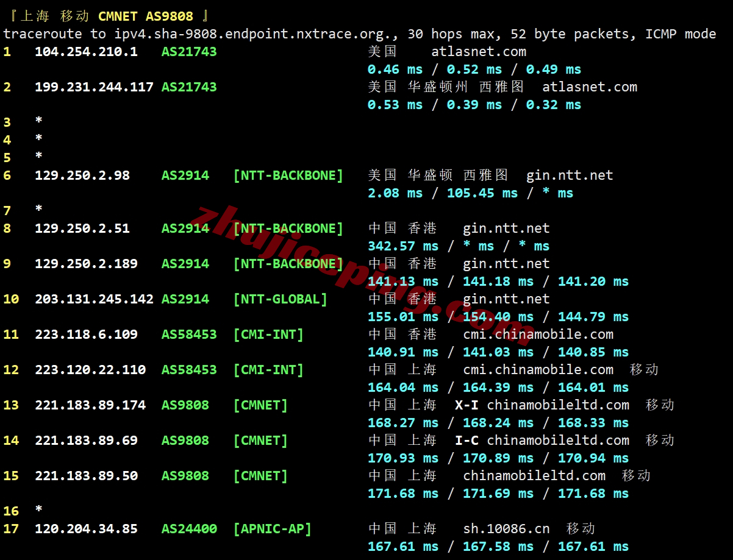The image size is (733, 560).
Task: Select IP address 120.204.34.85
Action: (x=86, y=529)
